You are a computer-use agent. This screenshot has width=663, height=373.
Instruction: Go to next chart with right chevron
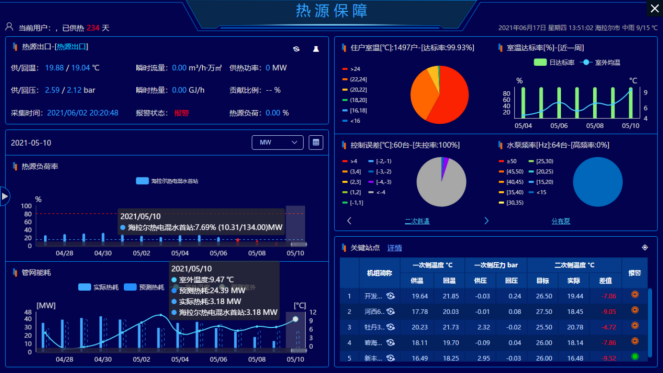[x=486, y=221]
